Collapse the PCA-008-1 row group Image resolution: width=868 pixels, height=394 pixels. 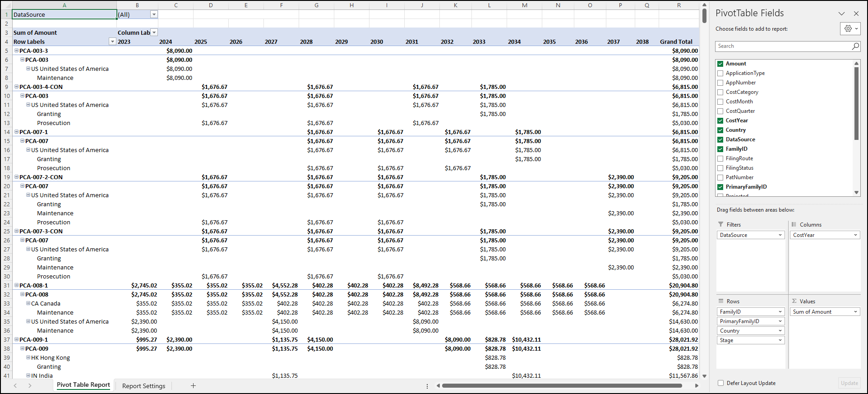click(17, 285)
